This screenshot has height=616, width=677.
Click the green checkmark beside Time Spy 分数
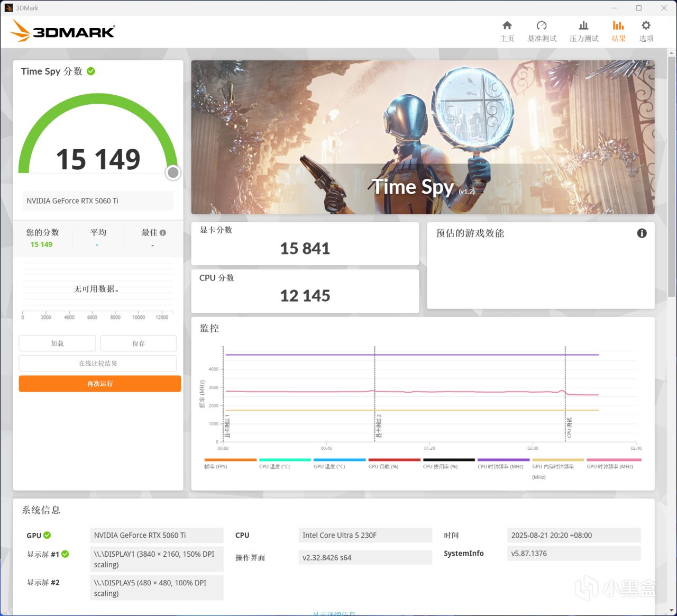coord(91,71)
